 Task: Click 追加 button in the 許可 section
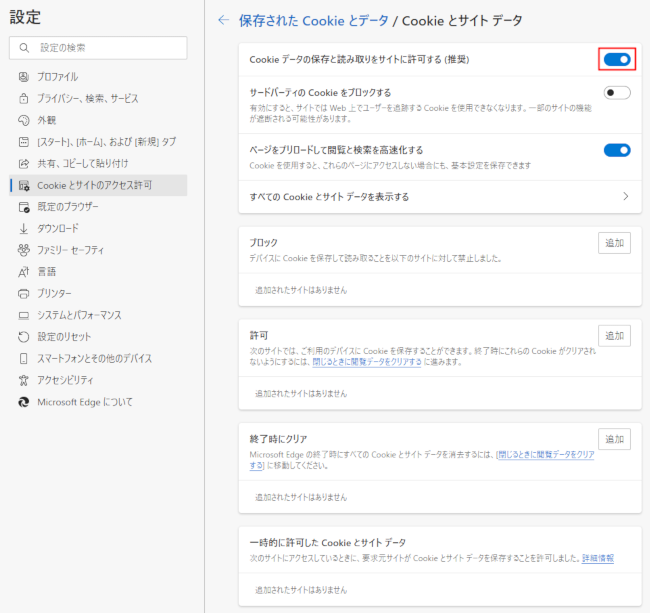point(614,337)
